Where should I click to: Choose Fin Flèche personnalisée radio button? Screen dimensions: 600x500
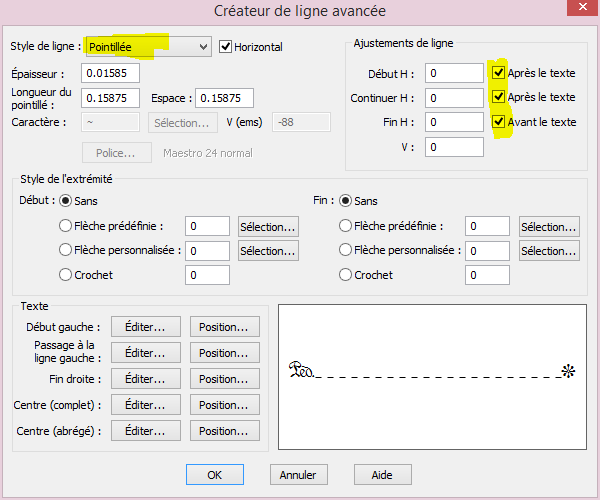pos(346,251)
